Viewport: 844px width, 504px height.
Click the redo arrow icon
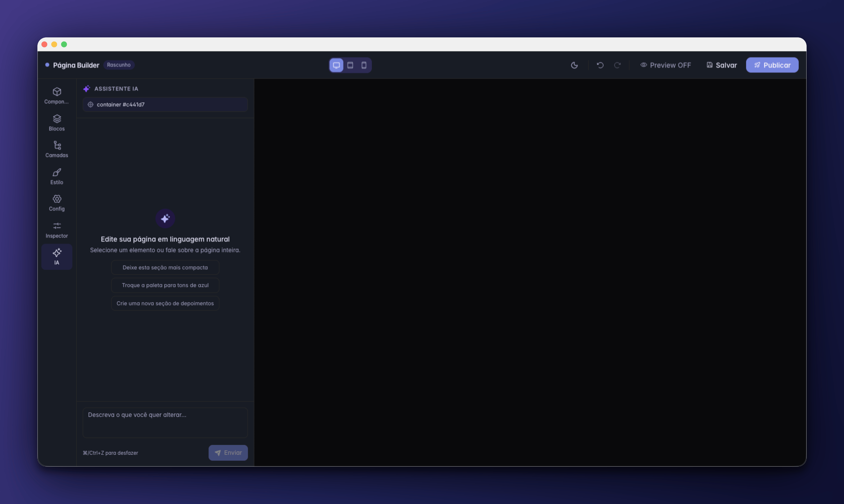[618, 65]
